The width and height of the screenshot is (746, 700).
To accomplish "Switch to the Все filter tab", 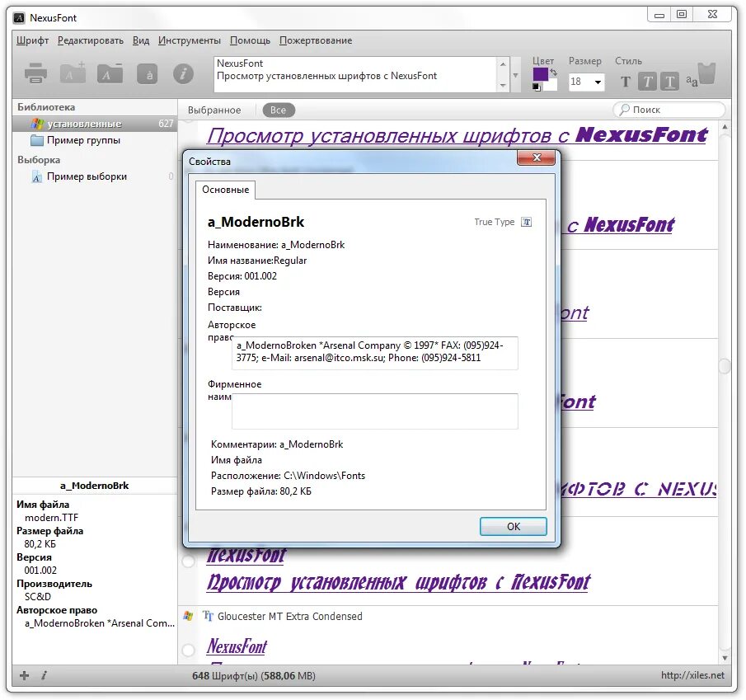I will 279,110.
